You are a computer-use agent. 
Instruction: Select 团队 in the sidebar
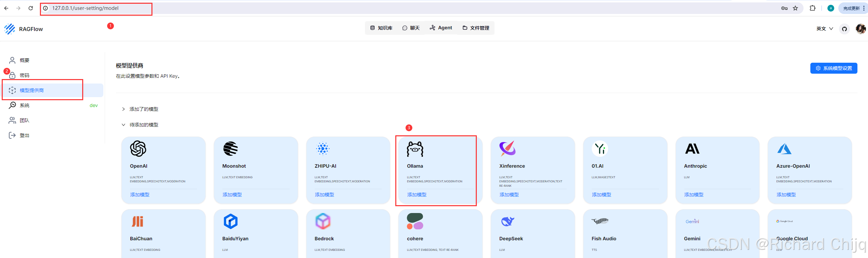point(53,120)
